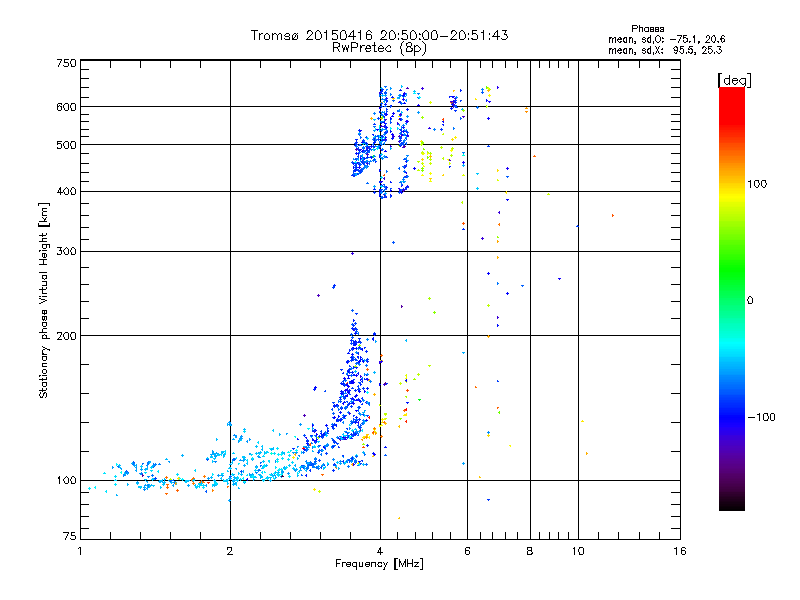Click the 'Phases' header label
Image resolution: width=800 pixels, height=600 pixels.
pyautogui.click(x=647, y=29)
